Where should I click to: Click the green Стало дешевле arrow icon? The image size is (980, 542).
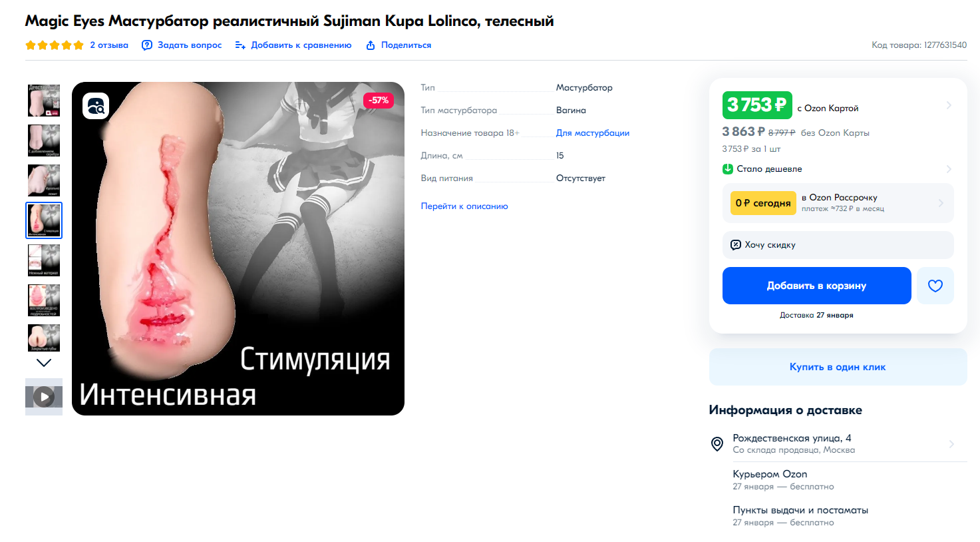728,169
